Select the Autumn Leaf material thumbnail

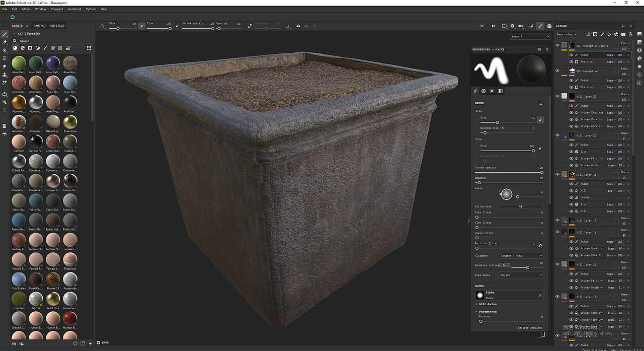pos(19,122)
